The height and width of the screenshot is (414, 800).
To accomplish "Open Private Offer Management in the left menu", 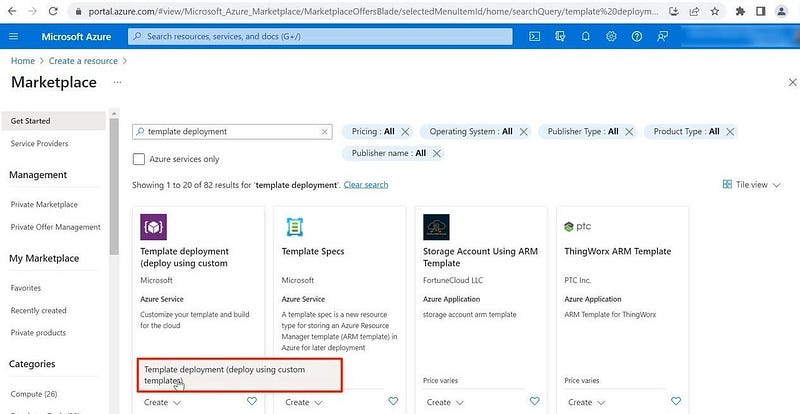I will (56, 227).
